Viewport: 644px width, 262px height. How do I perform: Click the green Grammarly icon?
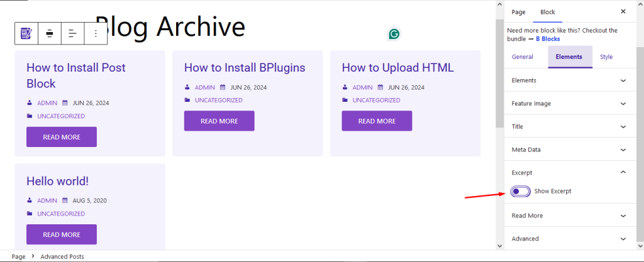394,35
